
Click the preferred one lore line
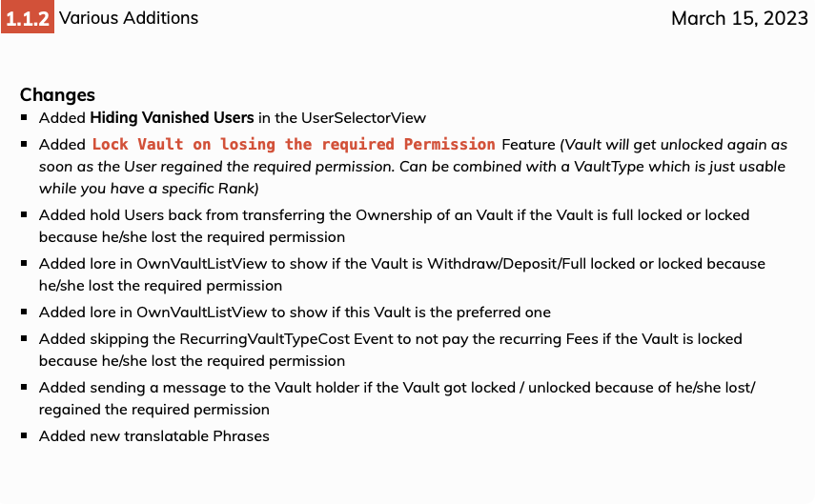295,312
